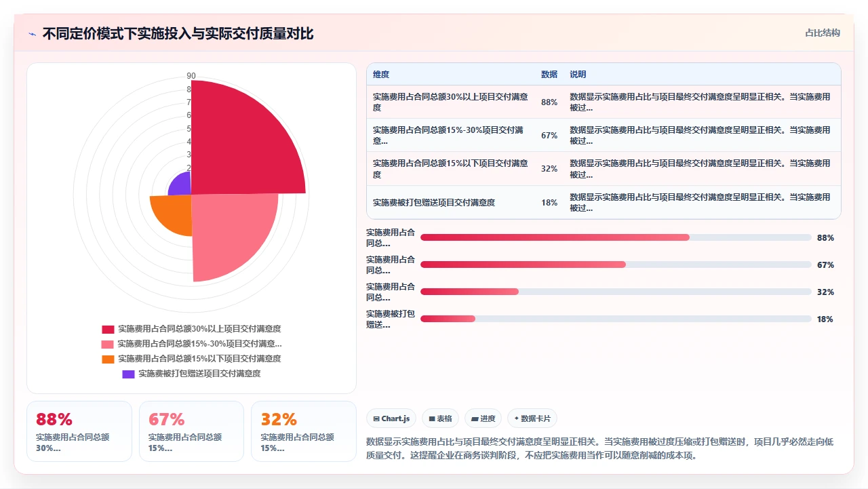Click the 表格 tag
Screen dimensions: 868x489
click(x=440, y=418)
